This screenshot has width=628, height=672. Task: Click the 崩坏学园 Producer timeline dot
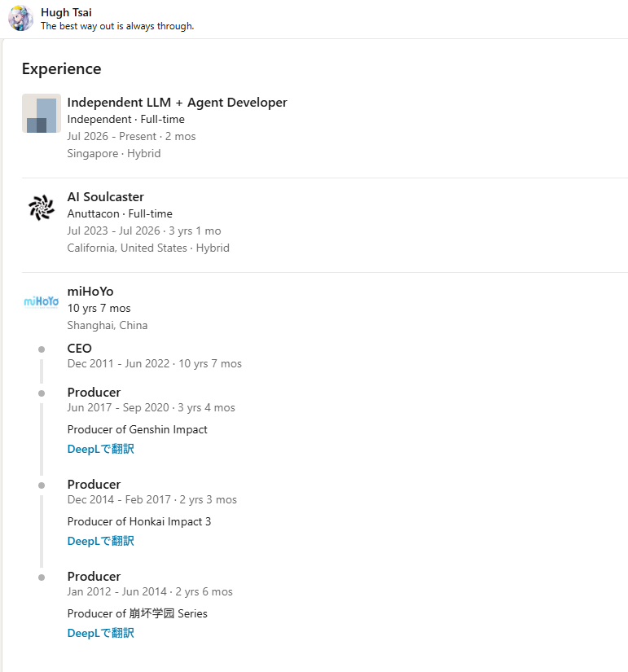point(42,578)
